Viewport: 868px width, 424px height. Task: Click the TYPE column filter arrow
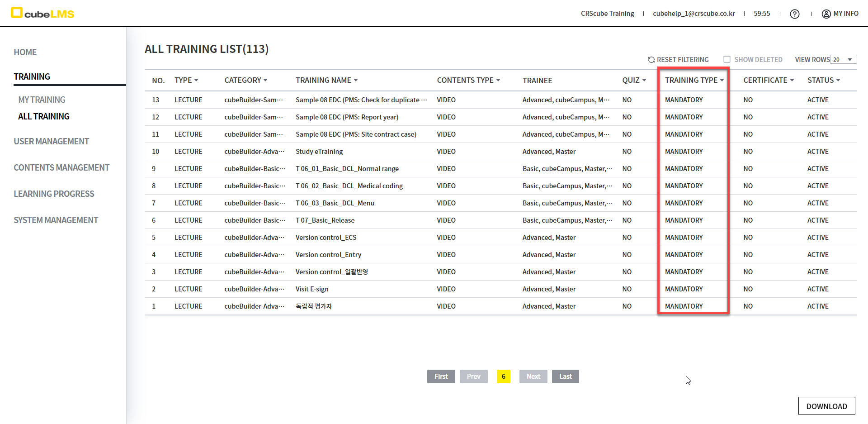point(196,80)
